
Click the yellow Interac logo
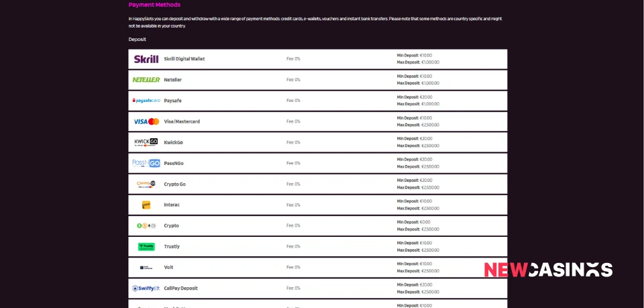coord(146,205)
